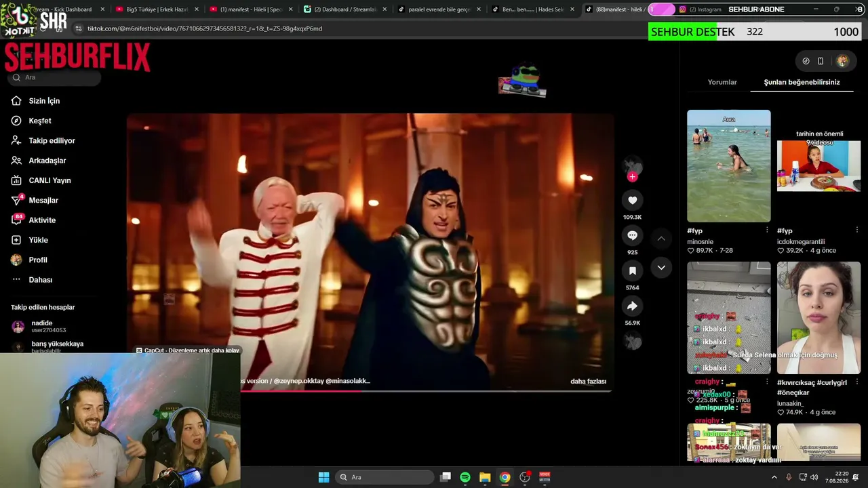Open Google Chrome from the taskbar
The height and width of the screenshot is (488, 868).
point(505,477)
